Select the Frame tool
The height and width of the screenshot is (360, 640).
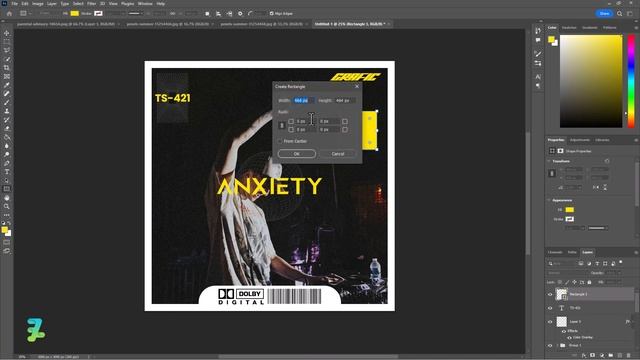point(7,76)
